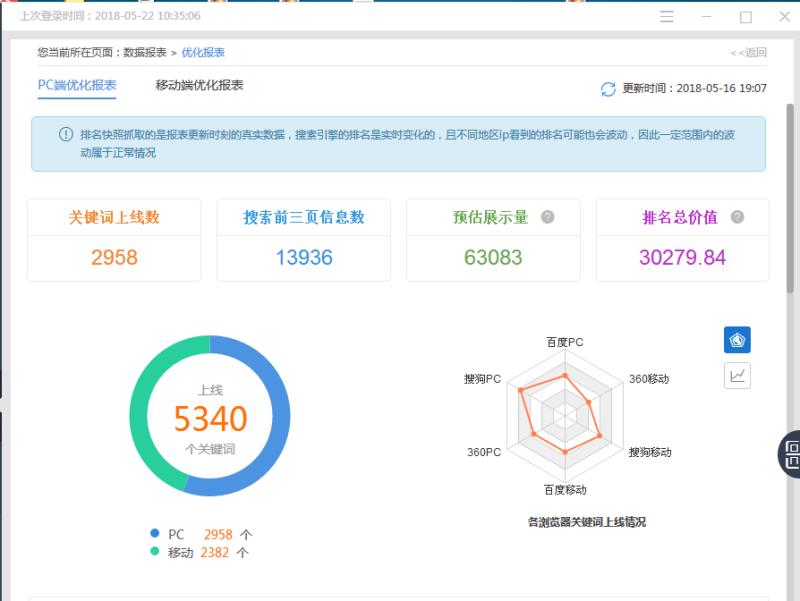Click help icon next to 预估展示量
The height and width of the screenshot is (601, 800).
[547, 217]
